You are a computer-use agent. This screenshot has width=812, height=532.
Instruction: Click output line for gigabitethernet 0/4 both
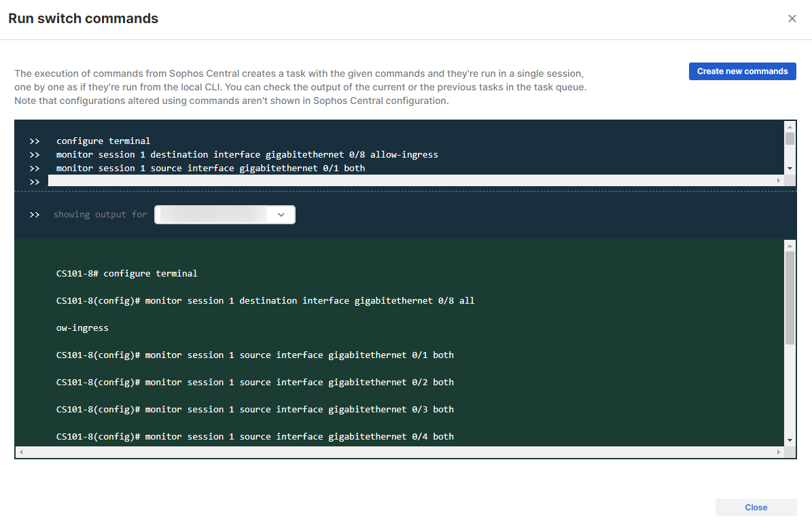[x=255, y=436]
